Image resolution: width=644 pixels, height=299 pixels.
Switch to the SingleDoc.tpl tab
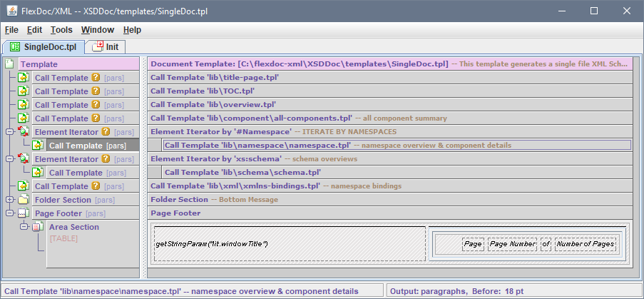point(44,47)
